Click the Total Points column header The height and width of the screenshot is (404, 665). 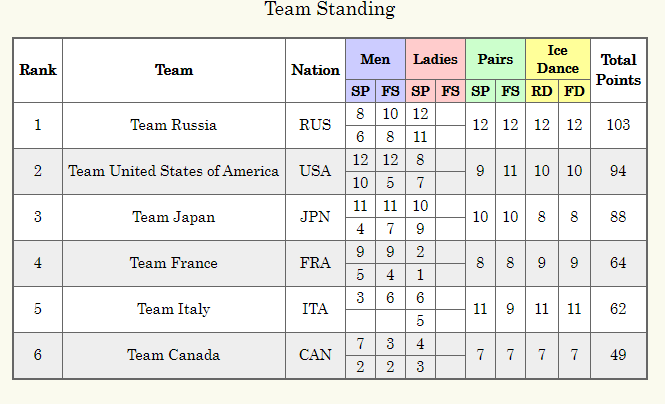(x=618, y=70)
